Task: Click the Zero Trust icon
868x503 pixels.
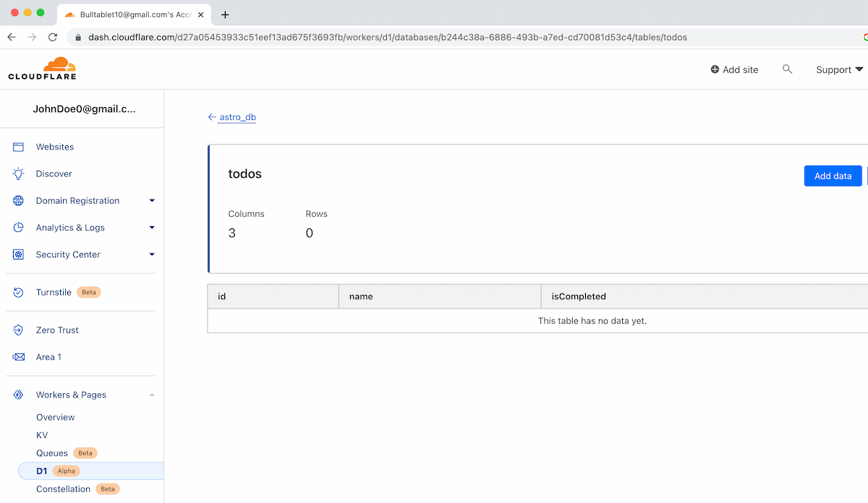Action: point(17,330)
